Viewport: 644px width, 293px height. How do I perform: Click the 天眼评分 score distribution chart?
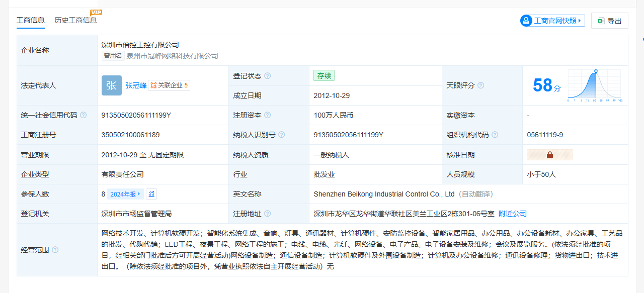595,85
